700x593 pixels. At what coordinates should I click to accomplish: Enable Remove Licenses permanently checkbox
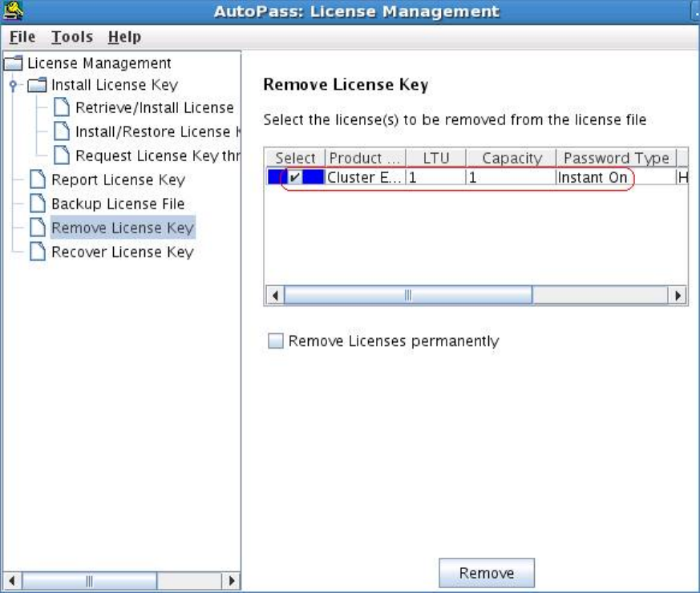(x=276, y=341)
